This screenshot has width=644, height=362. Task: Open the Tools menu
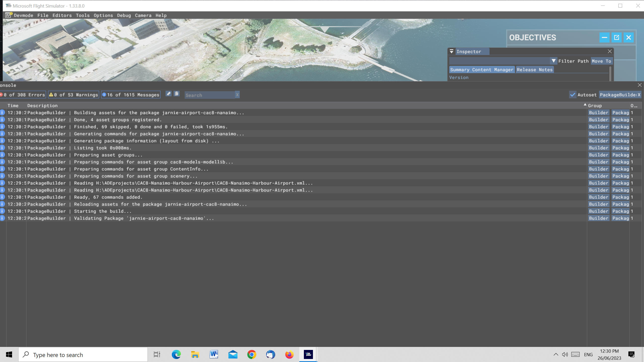point(83,15)
